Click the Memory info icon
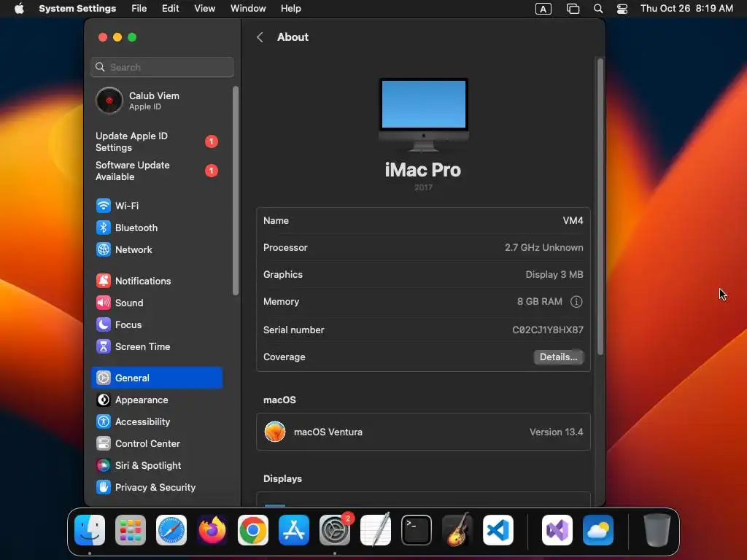The width and height of the screenshot is (747, 560). pos(576,301)
